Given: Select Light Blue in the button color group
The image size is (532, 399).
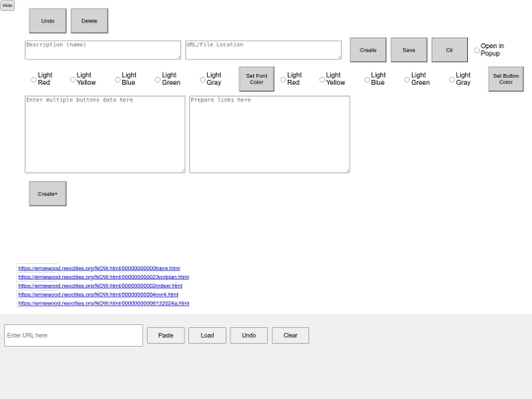Looking at the screenshot, I should [367, 80].
